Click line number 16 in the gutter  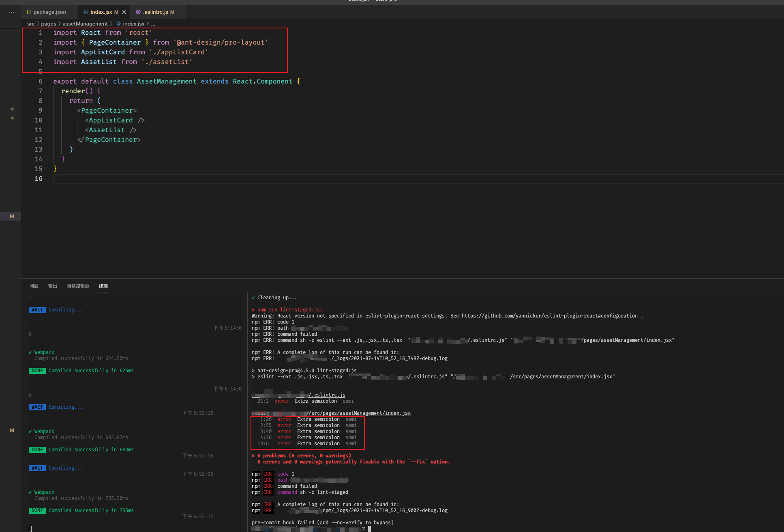click(x=39, y=179)
